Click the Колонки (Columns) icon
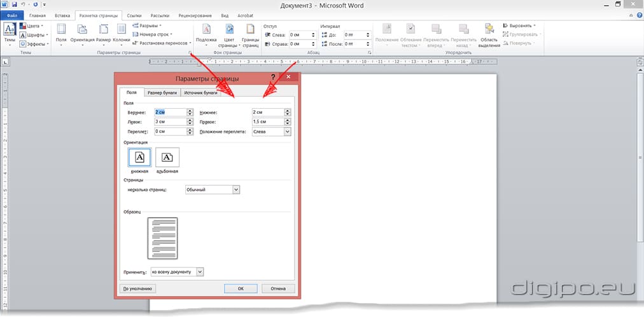Viewport: 644px width, 324px height. click(120, 32)
